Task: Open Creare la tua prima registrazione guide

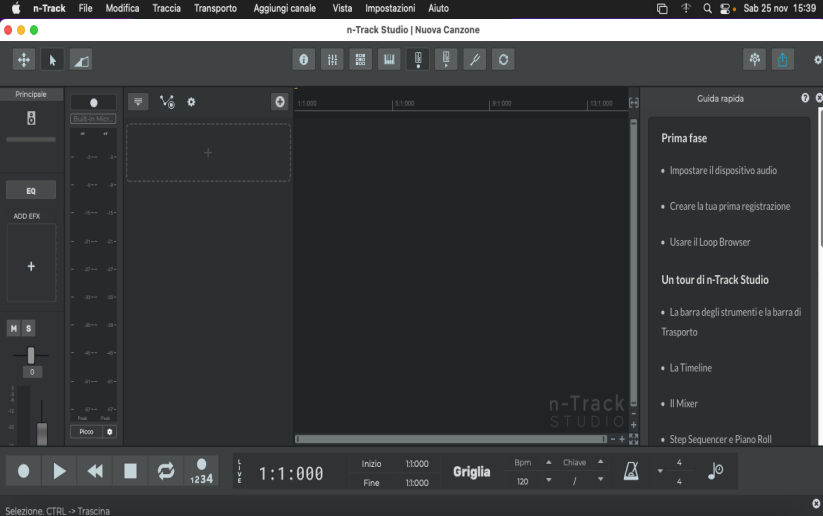Action: pyautogui.click(x=730, y=206)
